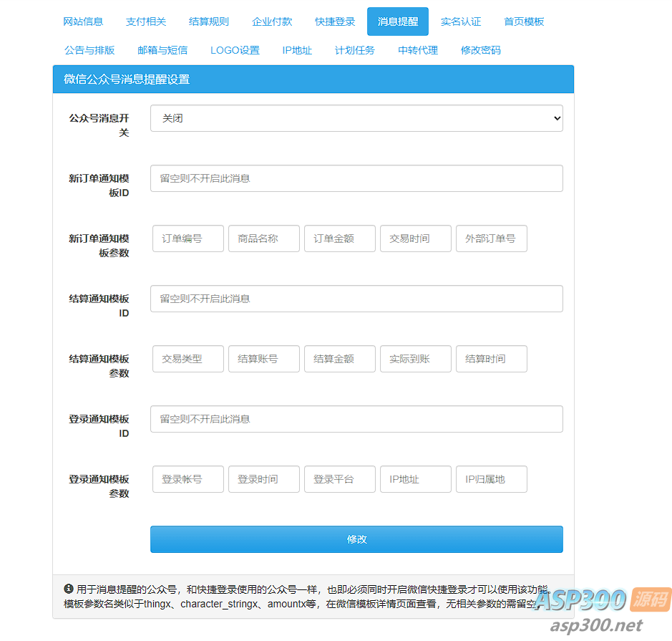Select the 外部订单号 parameter field
This screenshot has height=641, width=672.
[x=491, y=238]
